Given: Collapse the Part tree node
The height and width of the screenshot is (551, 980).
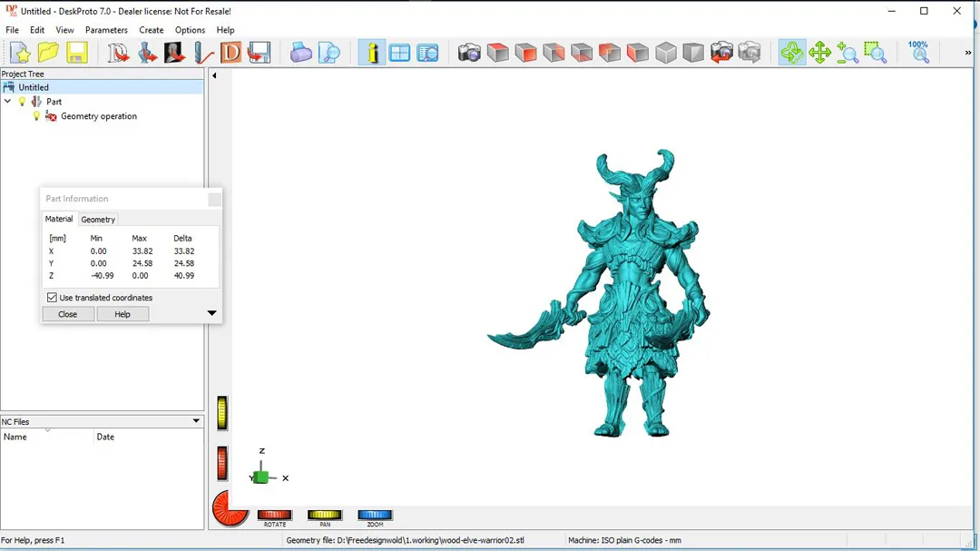Looking at the screenshot, I should click(7, 102).
